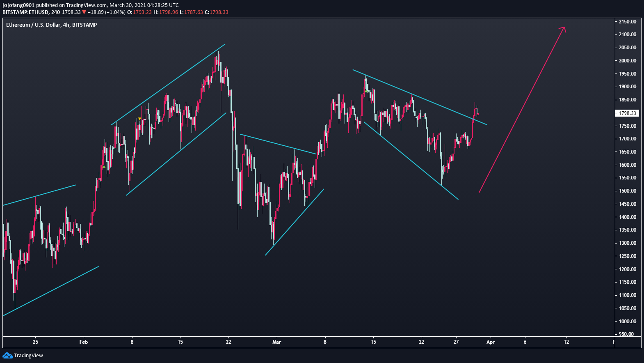Click the 2150.00 price axis label

click(x=628, y=22)
